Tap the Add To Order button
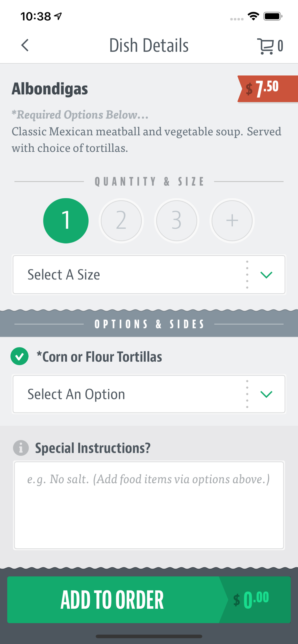298x644 pixels. click(149, 600)
